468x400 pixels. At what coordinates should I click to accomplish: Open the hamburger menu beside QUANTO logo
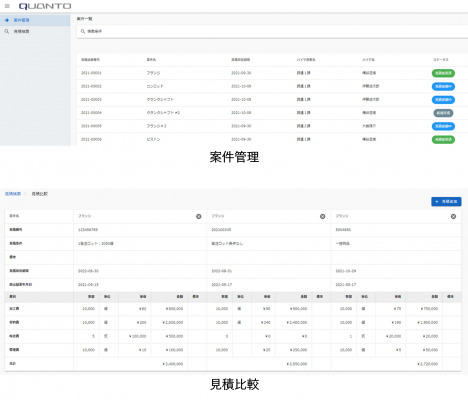coord(7,6)
